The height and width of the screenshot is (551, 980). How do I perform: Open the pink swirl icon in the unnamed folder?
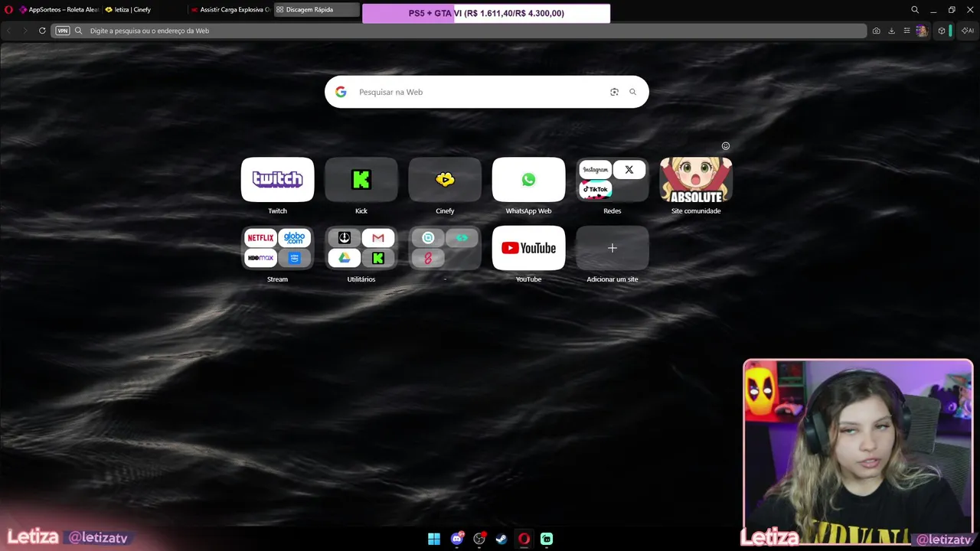428,258
